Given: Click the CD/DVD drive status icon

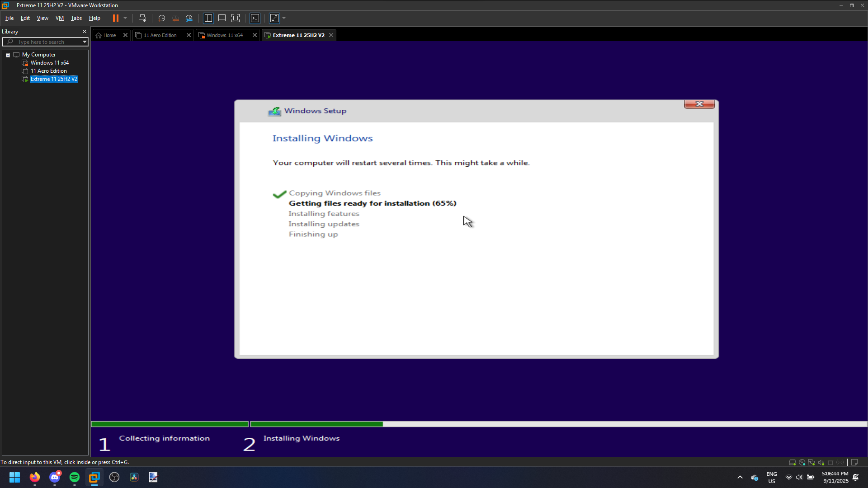Looking at the screenshot, I should click(x=802, y=462).
